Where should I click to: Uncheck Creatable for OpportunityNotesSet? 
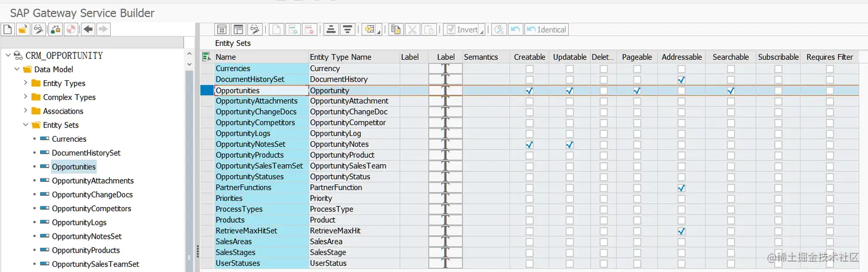click(x=529, y=145)
